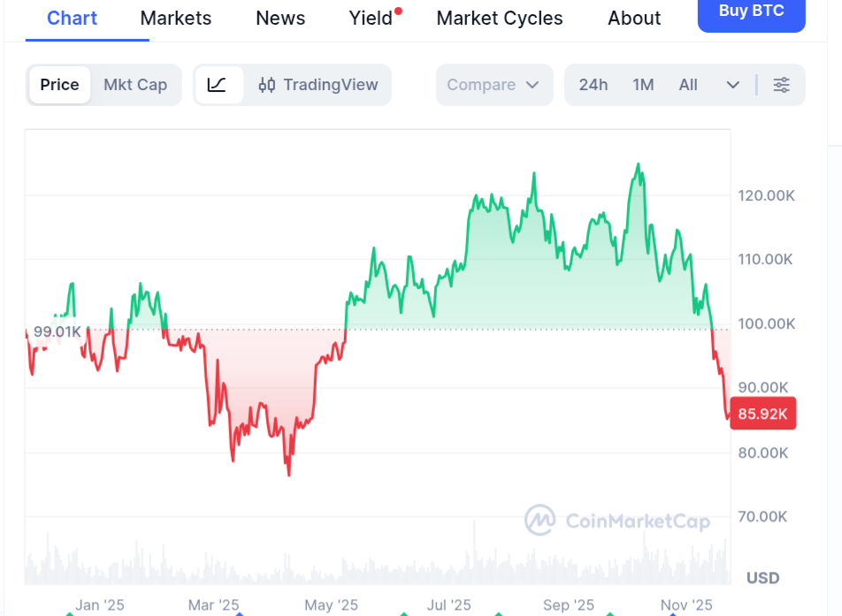View the Market Cycles tab

pyautogui.click(x=500, y=19)
